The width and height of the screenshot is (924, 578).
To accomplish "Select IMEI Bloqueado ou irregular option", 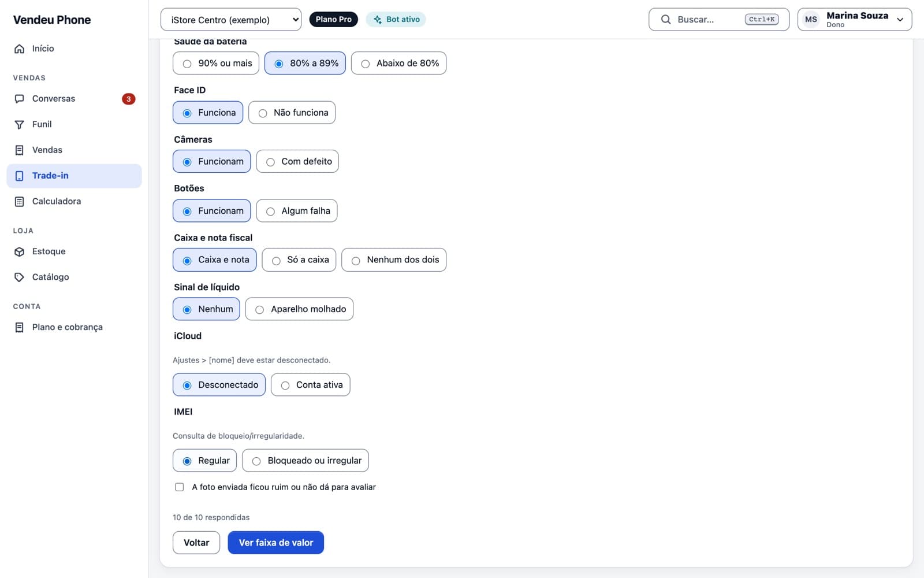I will click(305, 461).
